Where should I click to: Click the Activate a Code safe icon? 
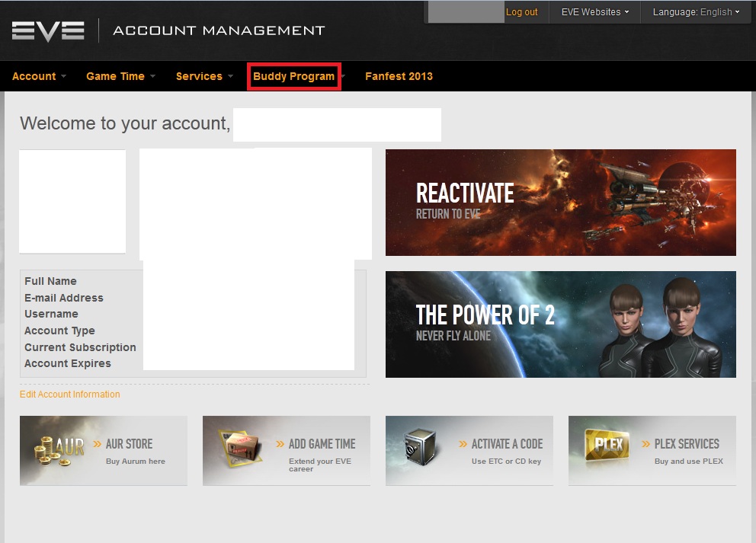point(421,448)
